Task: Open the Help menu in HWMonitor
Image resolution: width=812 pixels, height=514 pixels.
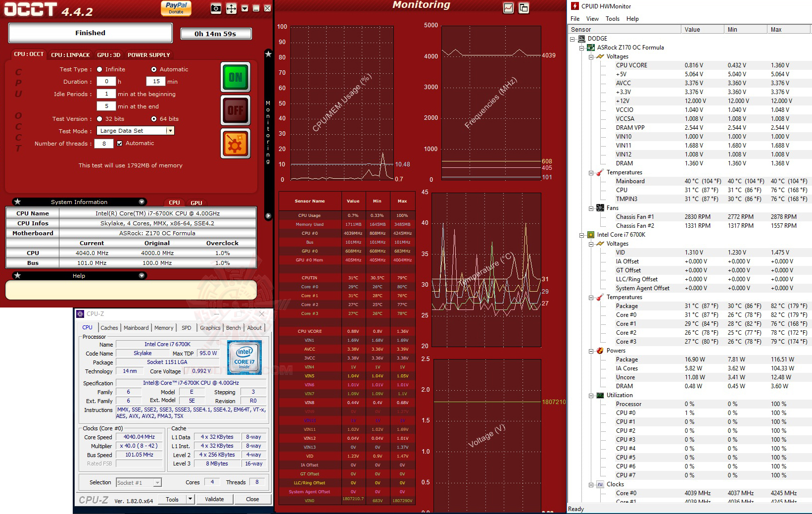Action: pyautogui.click(x=632, y=19)
